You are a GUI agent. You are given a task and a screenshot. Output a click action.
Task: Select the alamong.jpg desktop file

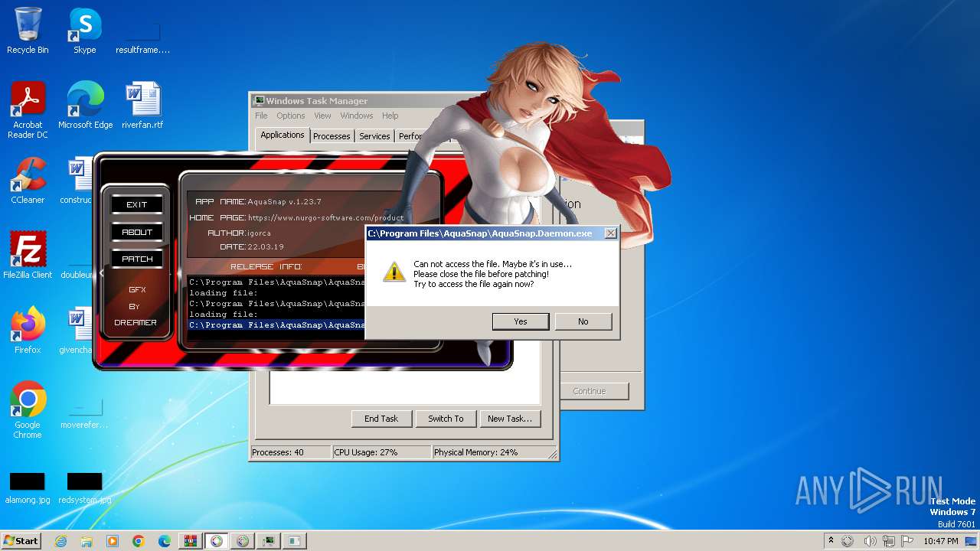(28, 486)
